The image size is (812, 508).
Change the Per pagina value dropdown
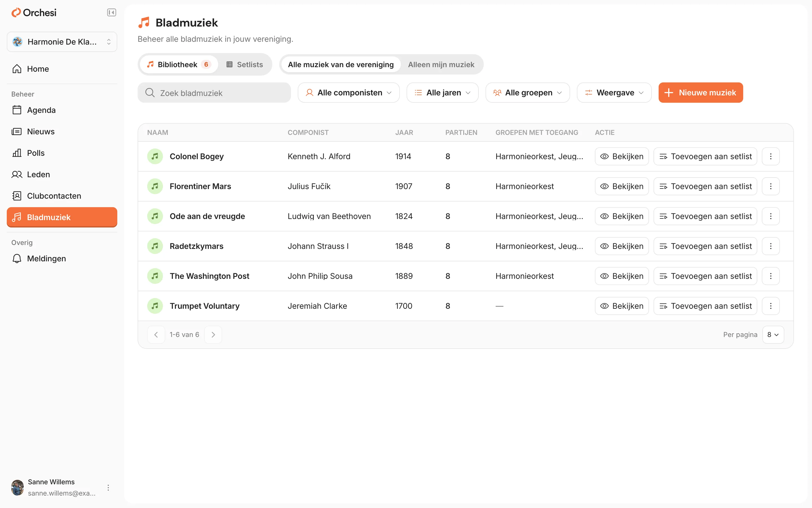pyautogui.click(x=773, y=335)
